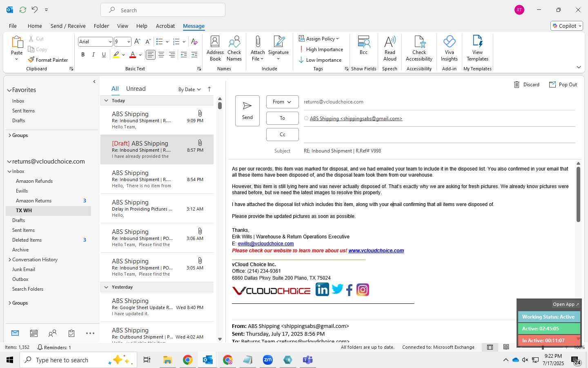Increase font size with grow icon
Viewport: 588px width, 368px height.
point(137,42)
